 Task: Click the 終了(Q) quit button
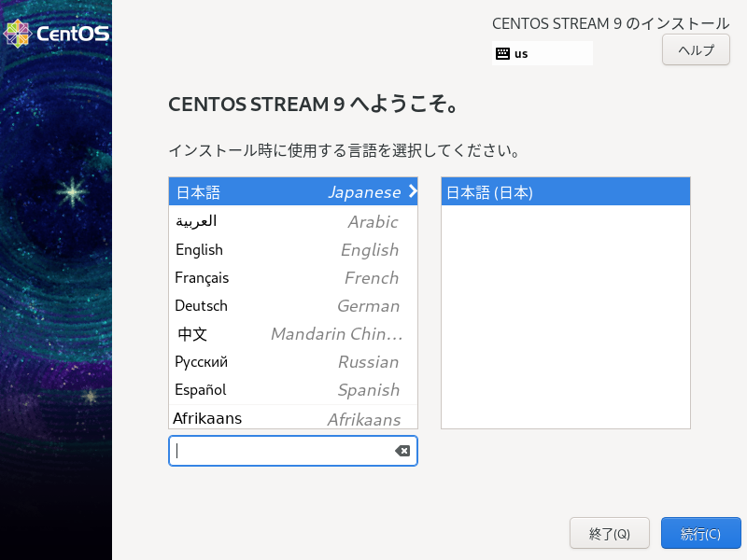coord(610,533)
